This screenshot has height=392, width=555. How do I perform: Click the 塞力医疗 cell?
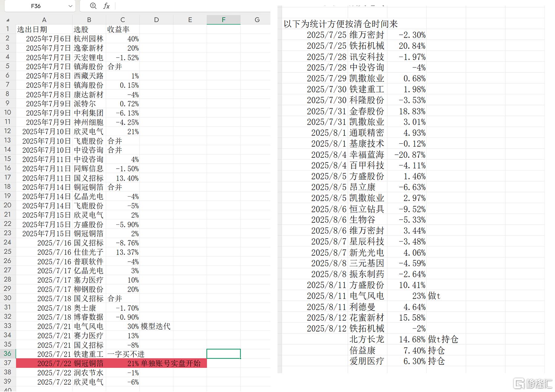[x=89, y=280]
